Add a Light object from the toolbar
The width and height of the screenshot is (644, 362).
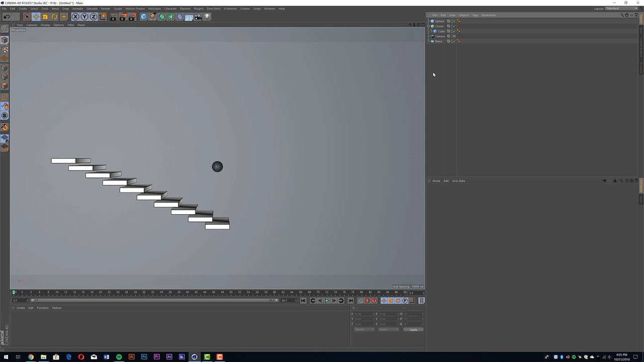(207, 17)
